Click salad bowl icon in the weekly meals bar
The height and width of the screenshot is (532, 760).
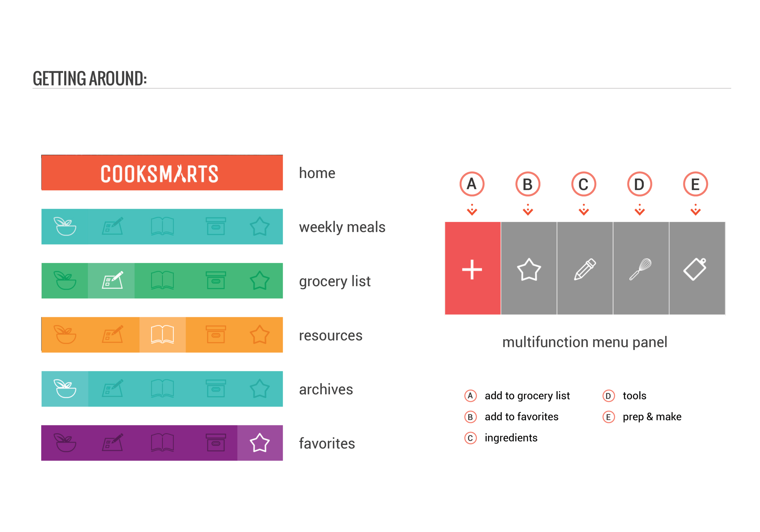[65, 226]
